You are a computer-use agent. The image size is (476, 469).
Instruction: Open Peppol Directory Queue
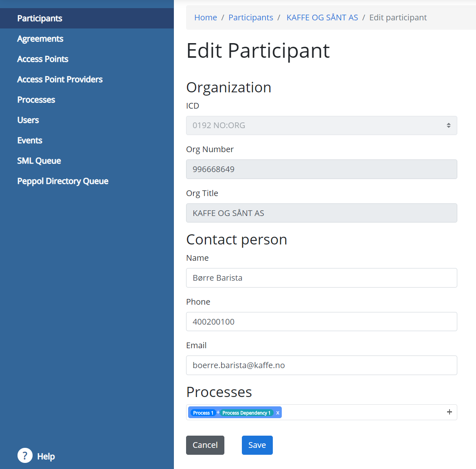tap(62, 181)
